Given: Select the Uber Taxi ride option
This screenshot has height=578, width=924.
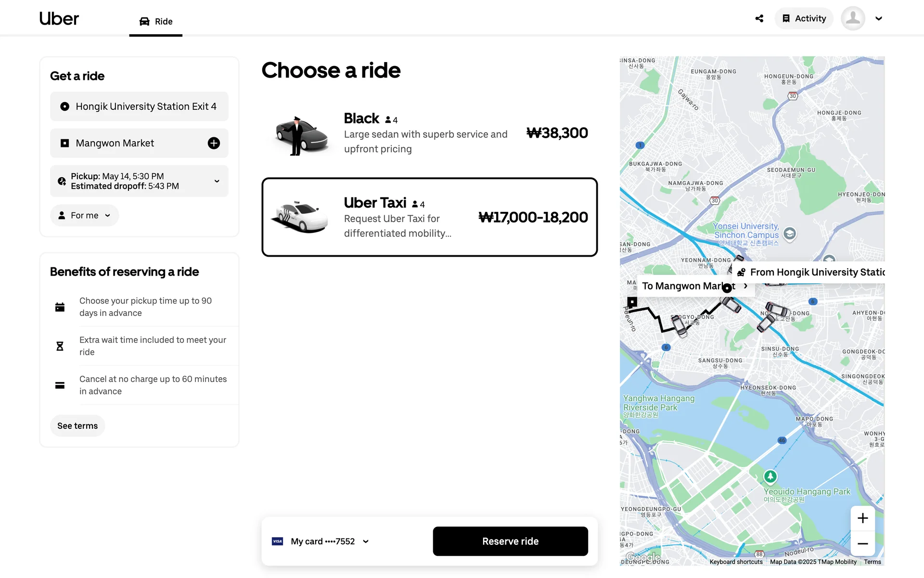Looking at the screenshot, I should point(429,217).
